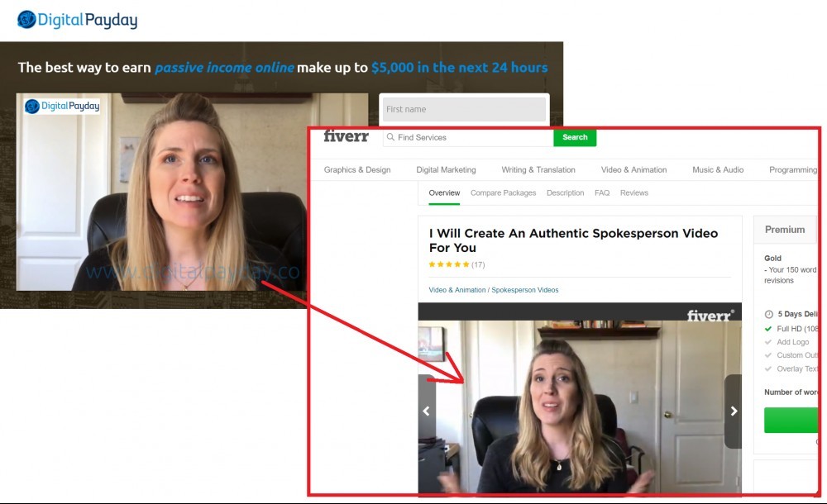This screenshot has height=504, width=827.
Task: Switch to the Description tab
Action: click(565, 193)
